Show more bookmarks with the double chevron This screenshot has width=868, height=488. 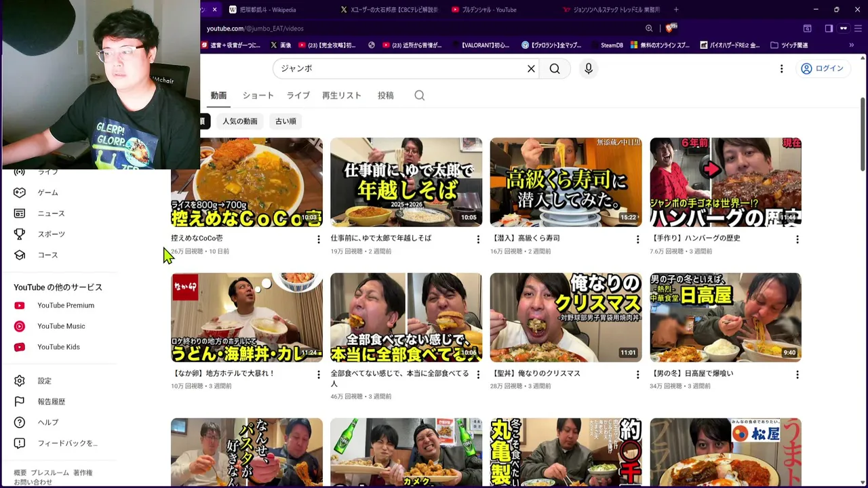pos(851,45)
